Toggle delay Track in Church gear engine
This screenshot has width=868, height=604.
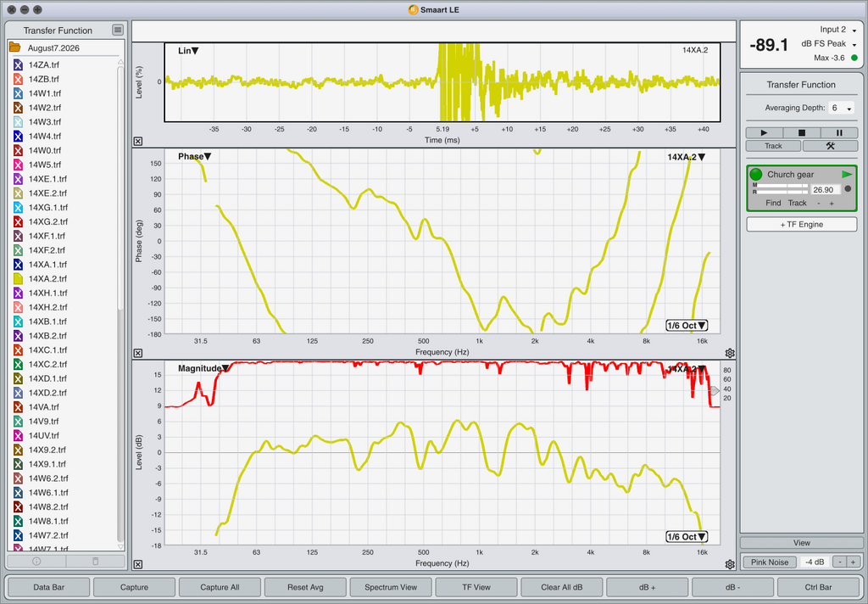[x=797, y=203]
